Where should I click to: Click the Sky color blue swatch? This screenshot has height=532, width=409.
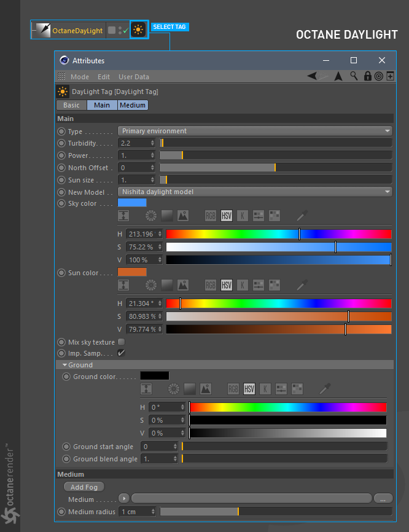pos(132,203)
